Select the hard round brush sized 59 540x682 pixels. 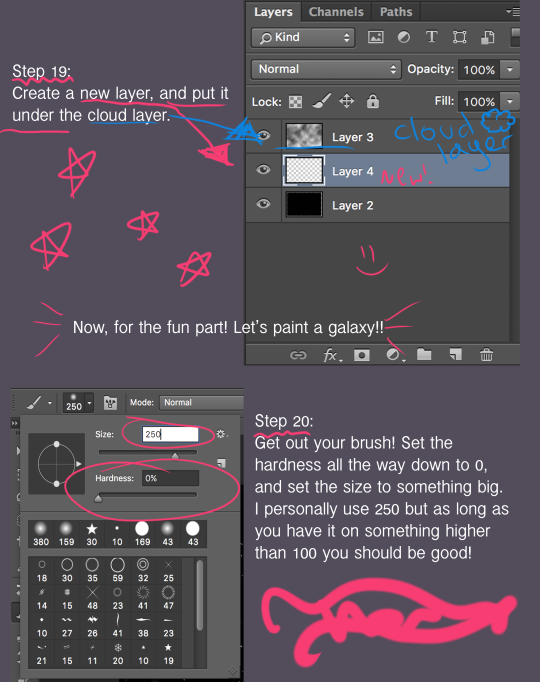tap(118, 571)
